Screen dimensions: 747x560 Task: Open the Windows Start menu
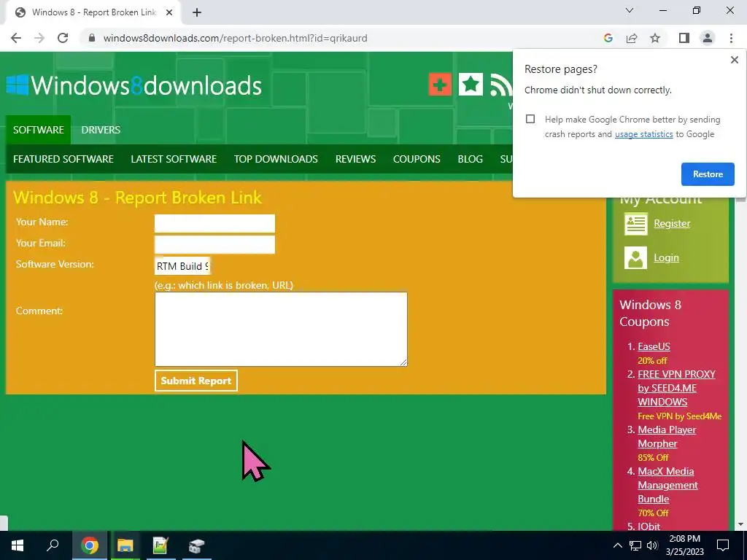[x=18, y=545]
